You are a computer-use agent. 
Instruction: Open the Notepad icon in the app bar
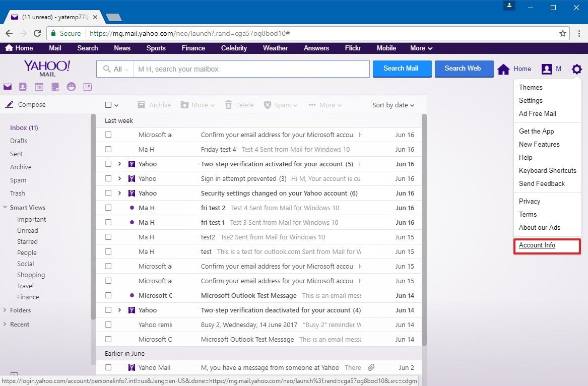55,87
